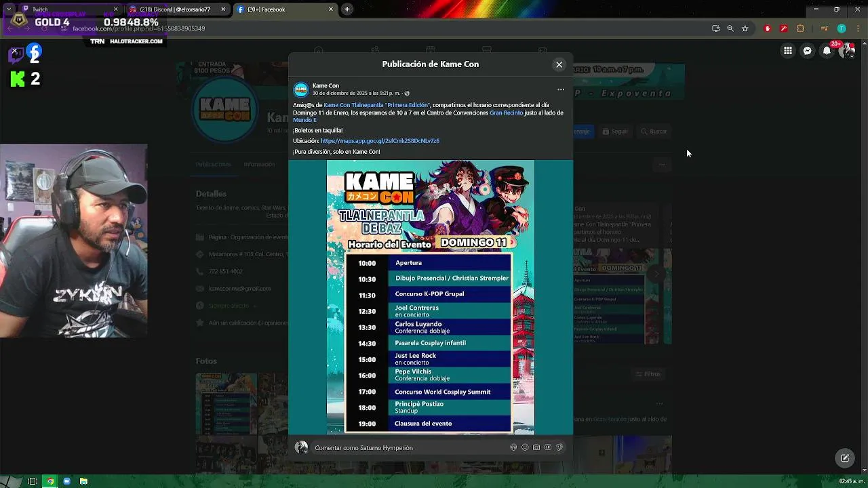
Task: Open the Facebook menu grid icon
Action: pyautogui.click(x=788, y=50)
